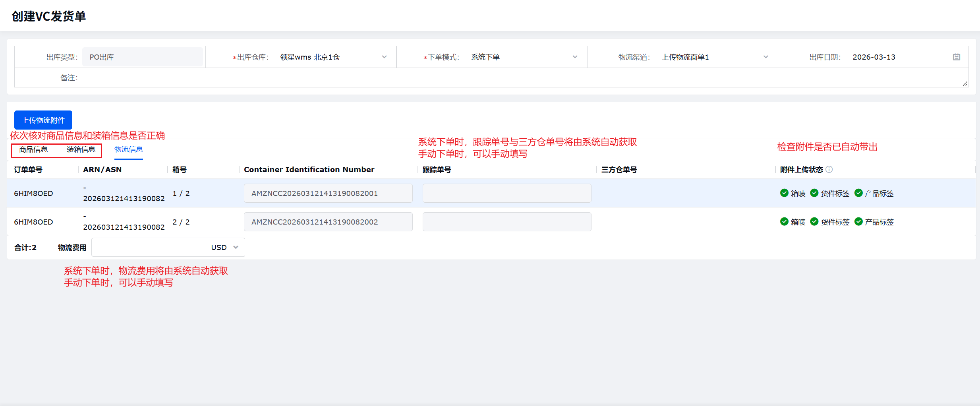Click second row 箱唛 green check icon

[784, 222]
